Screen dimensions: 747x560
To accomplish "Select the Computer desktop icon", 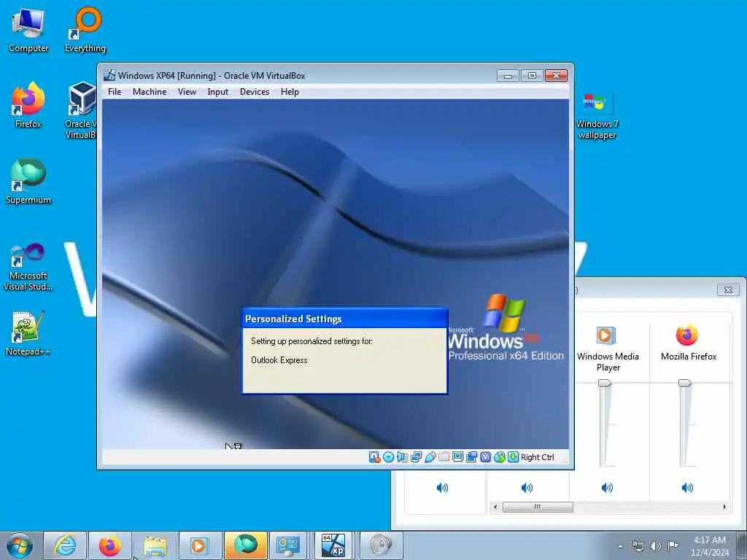I will (28, 31).
